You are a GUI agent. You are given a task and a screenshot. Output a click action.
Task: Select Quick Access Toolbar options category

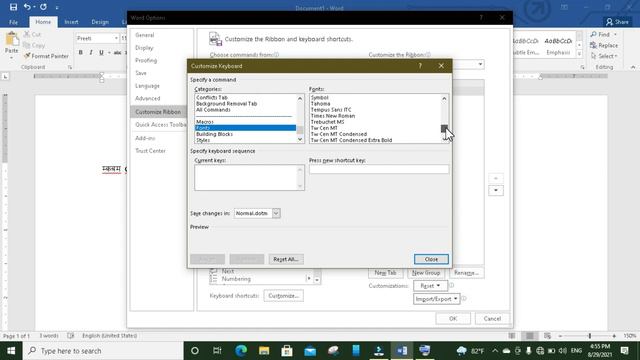[160, 124]
